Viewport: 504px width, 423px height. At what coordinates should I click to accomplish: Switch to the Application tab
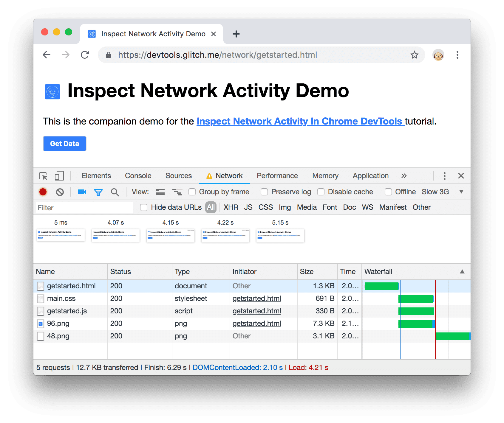(x=371, y=176)
